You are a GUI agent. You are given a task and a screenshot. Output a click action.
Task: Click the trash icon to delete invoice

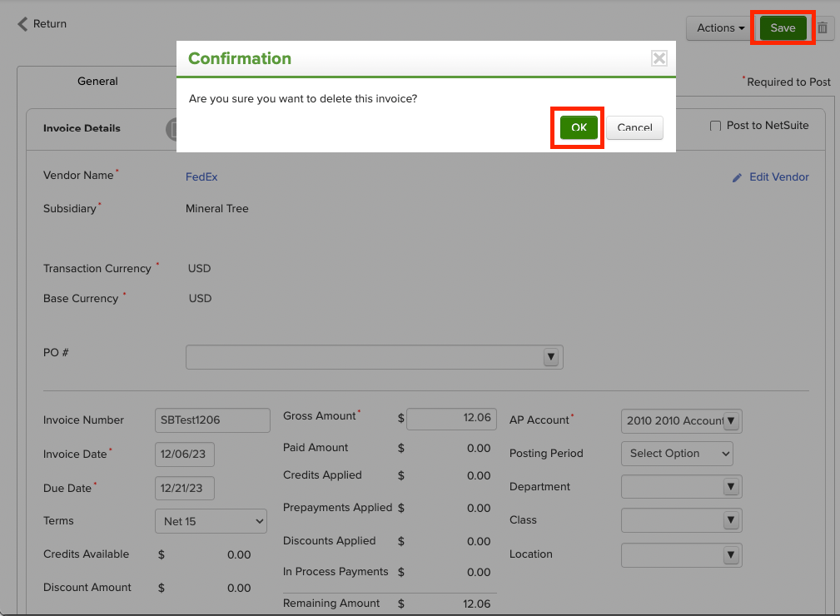[823, 27]
